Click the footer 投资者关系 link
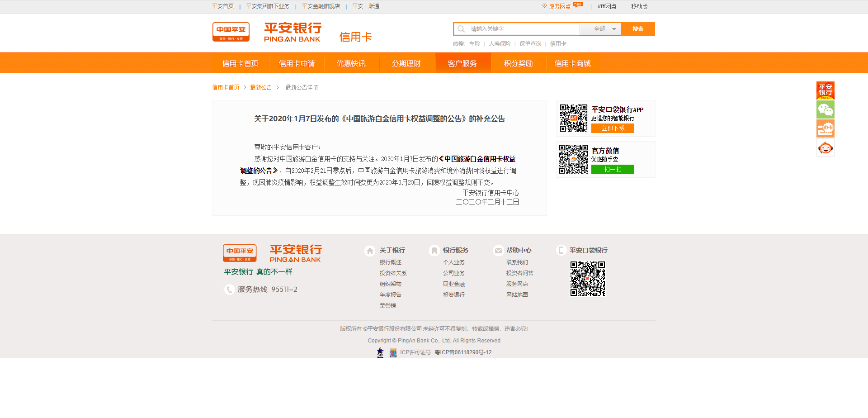 click(393, 273)
